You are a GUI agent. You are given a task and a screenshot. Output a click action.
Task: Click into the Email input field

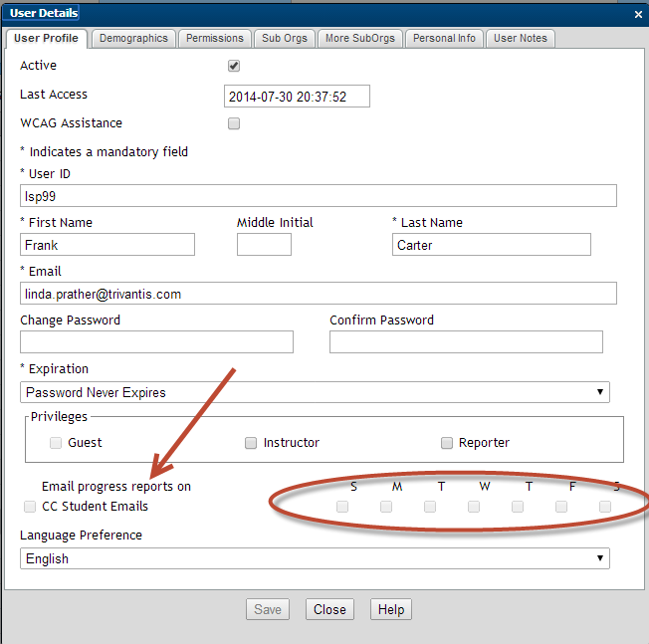[318, 294]
